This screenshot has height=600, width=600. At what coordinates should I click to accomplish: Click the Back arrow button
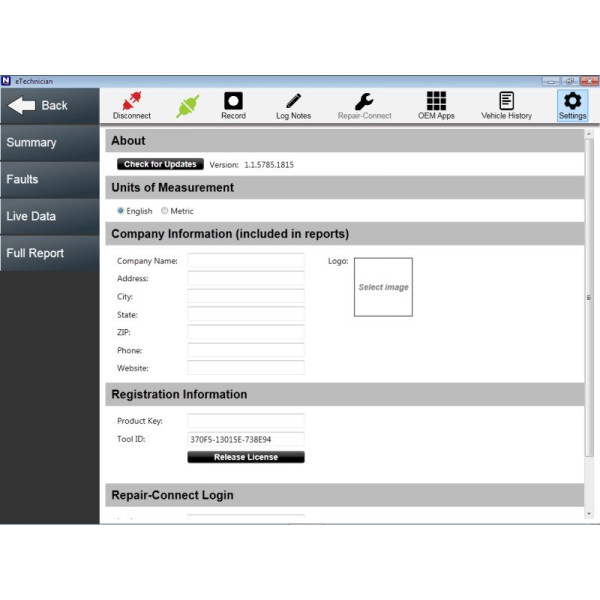[x=50, y=105]
